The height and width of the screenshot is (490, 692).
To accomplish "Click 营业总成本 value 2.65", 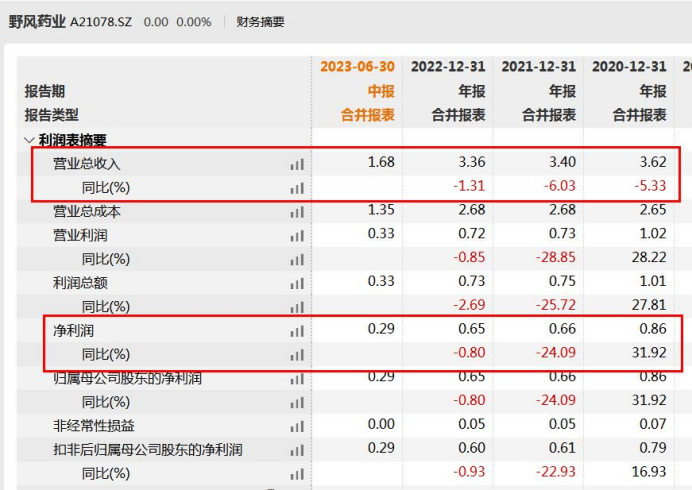I will coord(653,210).
